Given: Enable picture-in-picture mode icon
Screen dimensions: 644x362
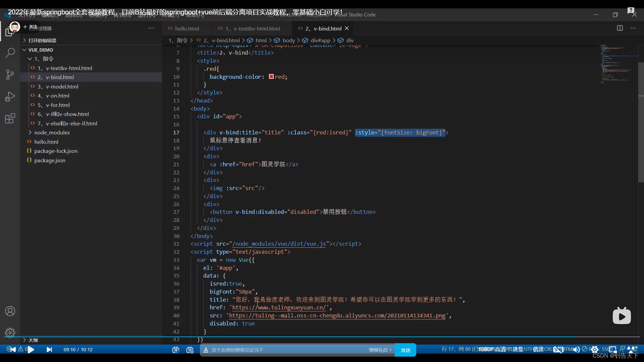Looking at the screenshot, I should (613, 350).
